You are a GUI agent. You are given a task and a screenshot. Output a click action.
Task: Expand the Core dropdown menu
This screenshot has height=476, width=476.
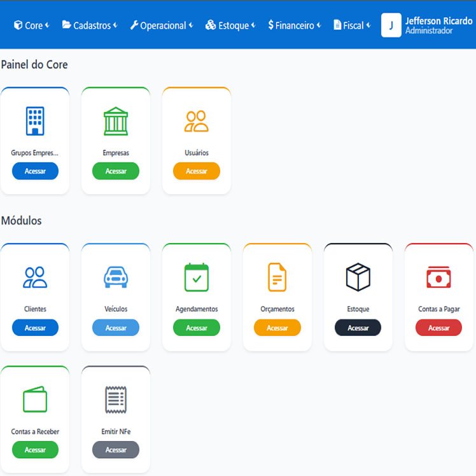pos(31,25)
